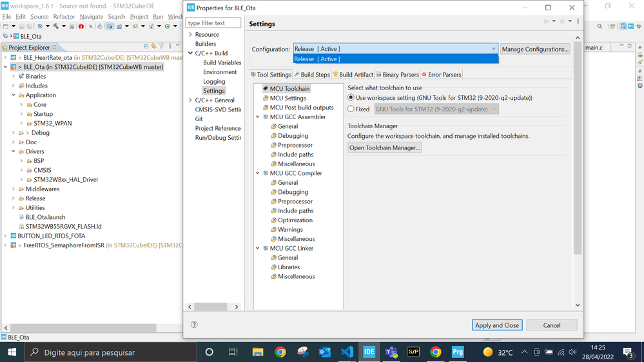This screenshot has width=644, height=362.
Task: Open the Project menu in the menu bar
Action: tap(139, 17)
